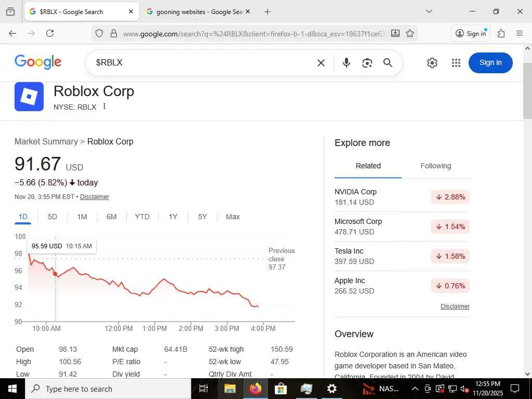This screenshot has height=399, width=532.
Task: Expand the list all tabs chevron
Action: coord(429,11)
